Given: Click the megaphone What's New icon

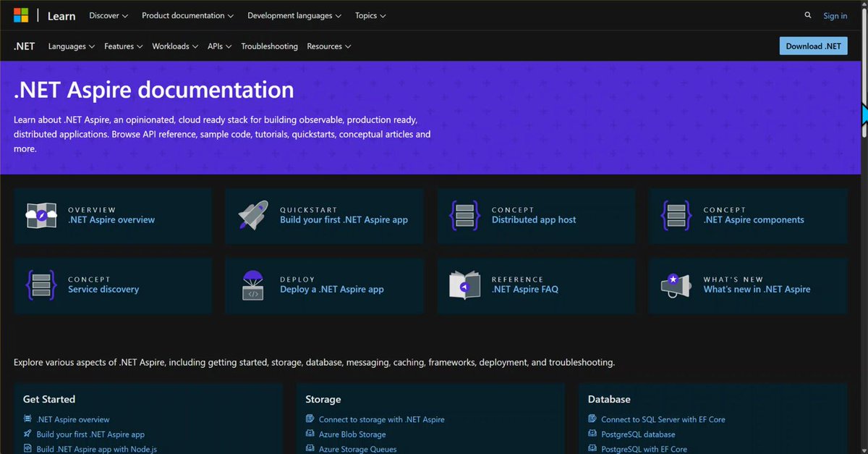Looking at the screenshot, I should (676, 285).
